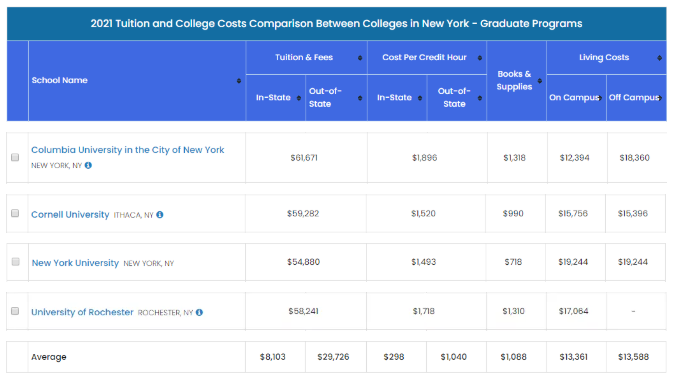Sort by School Name column arrow

pos(239,81)
